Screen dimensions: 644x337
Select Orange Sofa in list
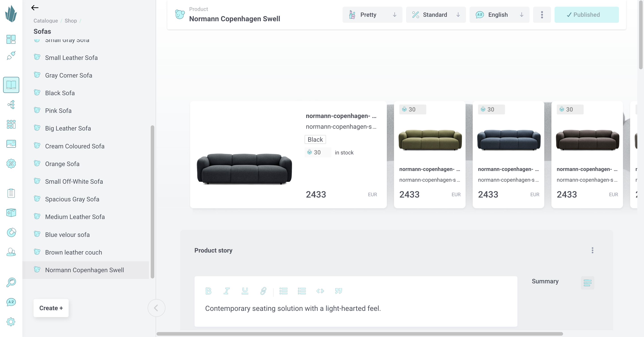tap(86, 164)
